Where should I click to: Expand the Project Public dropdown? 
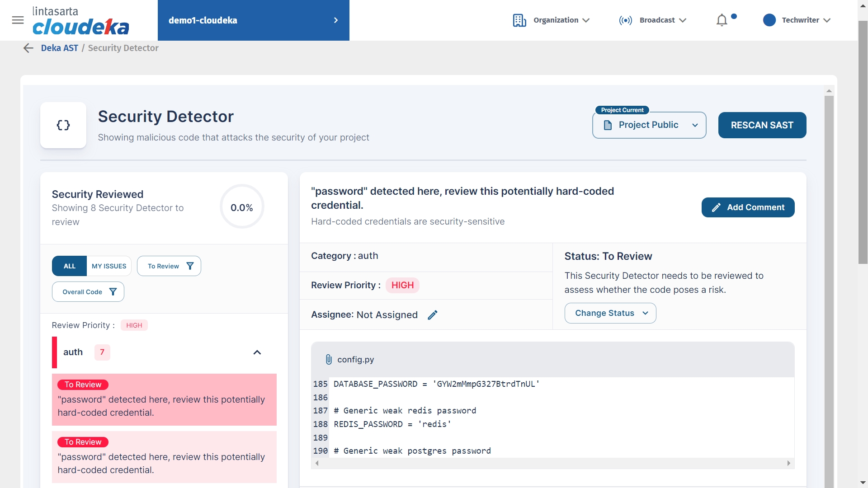point(649,125)
